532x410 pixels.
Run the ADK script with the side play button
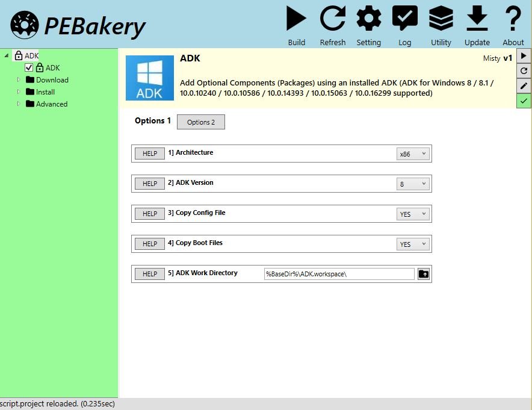524,55
